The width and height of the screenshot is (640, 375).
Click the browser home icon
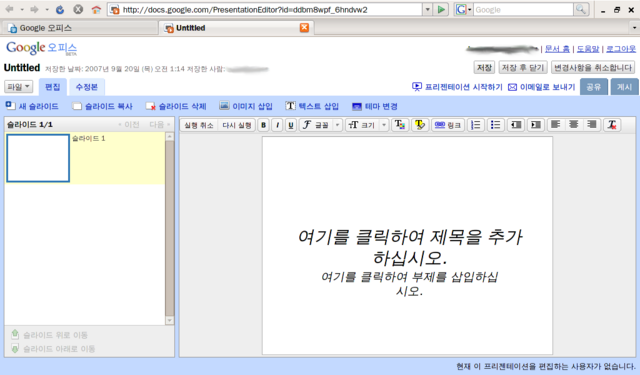pyautogui.click(x=96, y=9)
